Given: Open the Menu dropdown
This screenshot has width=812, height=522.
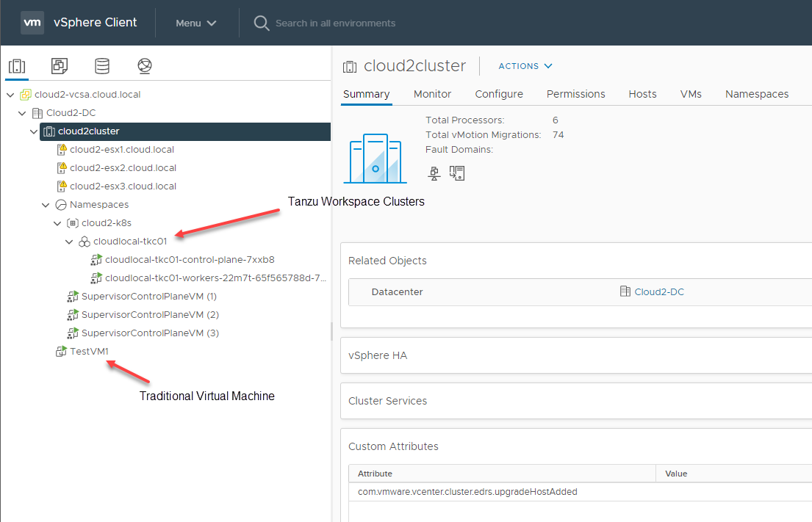Looking at the screenshot, I should point(195,23).
